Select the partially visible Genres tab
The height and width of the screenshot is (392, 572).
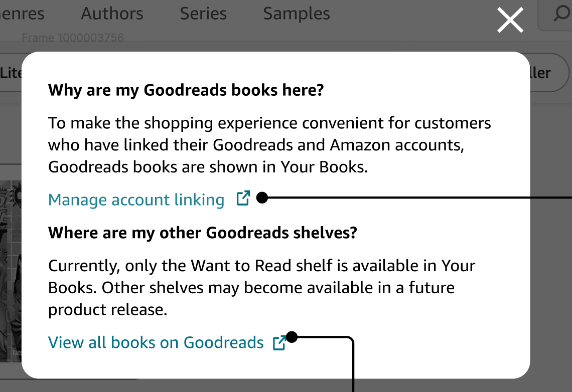coord(23,14)
